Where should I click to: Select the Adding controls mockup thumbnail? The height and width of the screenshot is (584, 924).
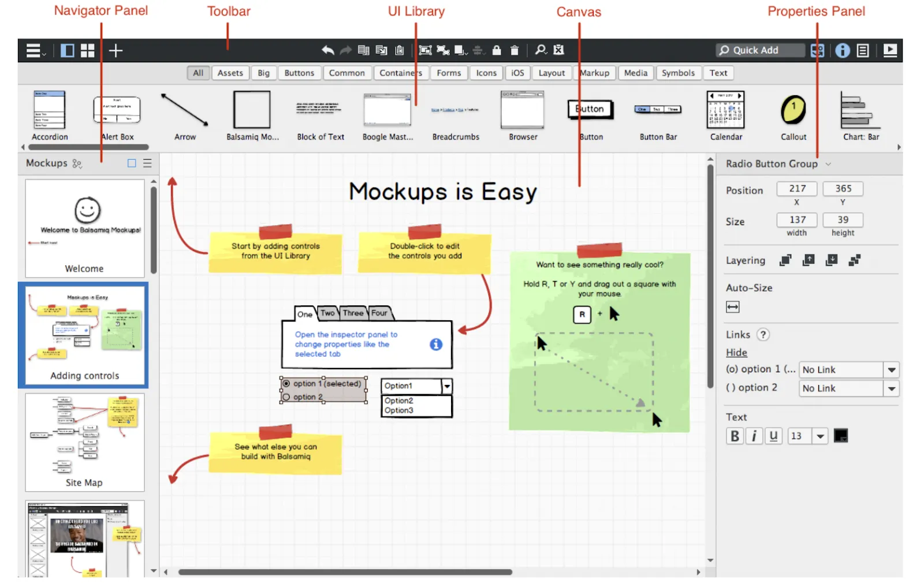84,335
